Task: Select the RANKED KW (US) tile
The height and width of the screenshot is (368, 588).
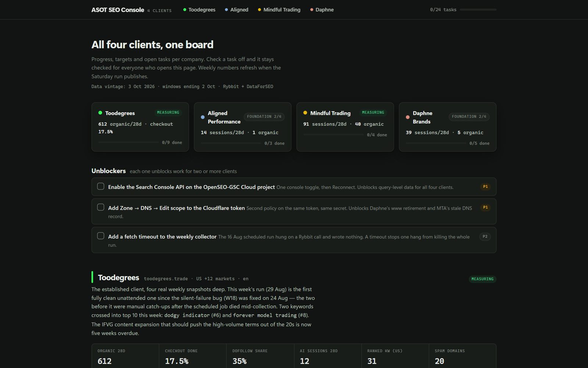Action: pyautogui.click(x=395, y=356)
